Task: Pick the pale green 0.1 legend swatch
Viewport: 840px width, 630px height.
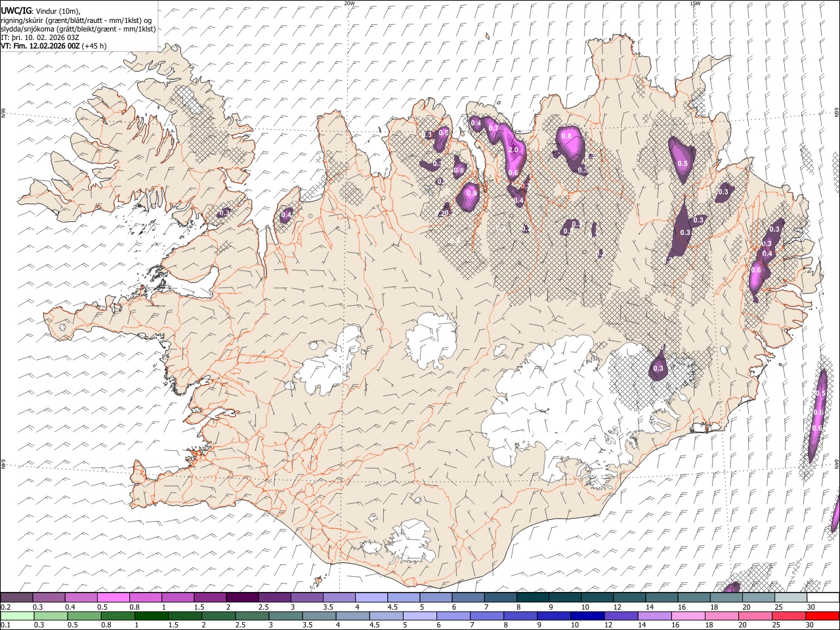Action: tap(17, 616)
